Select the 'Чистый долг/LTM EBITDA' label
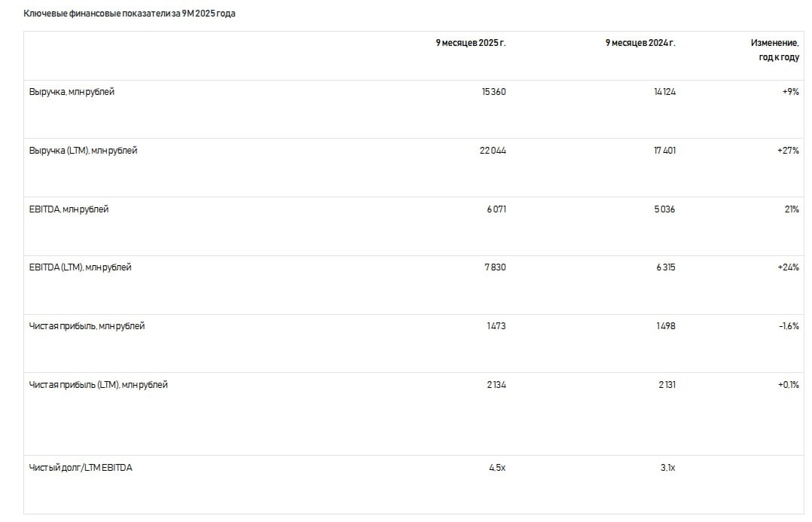The width and height of the screenshot is (812, 522). tap(81, 468)
